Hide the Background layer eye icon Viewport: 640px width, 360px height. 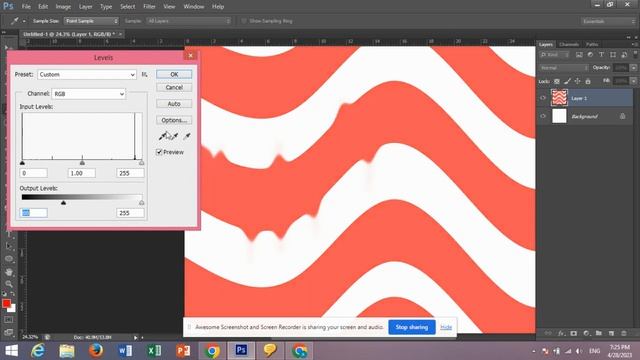(x=543, y=116)
